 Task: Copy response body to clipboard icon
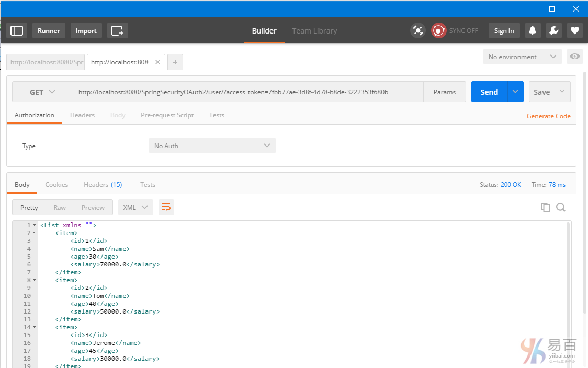click(x=545, y=207)
